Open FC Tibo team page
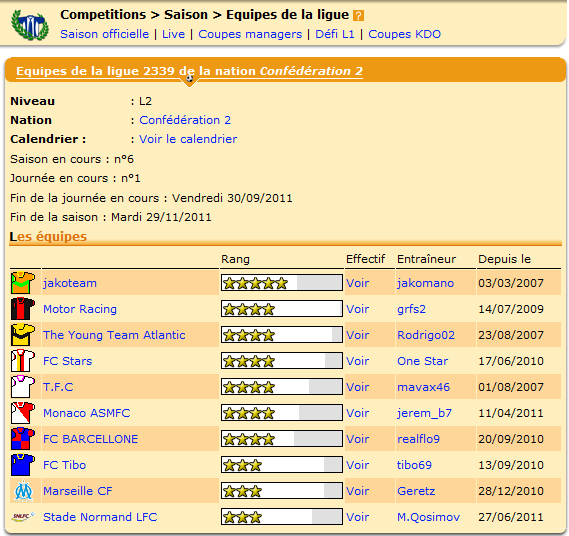Viewport: 569px width, 536px height. pos(65,465)
